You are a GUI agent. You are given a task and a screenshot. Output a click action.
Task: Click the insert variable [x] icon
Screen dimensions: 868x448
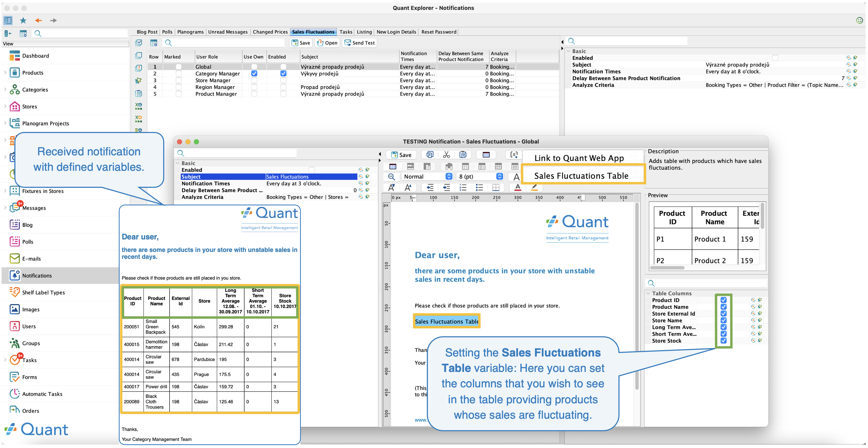point(514,155)
